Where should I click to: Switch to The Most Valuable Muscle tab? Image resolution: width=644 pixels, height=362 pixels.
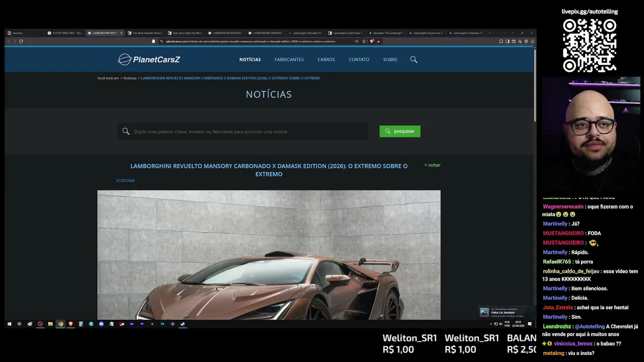[x=145, y=33]
